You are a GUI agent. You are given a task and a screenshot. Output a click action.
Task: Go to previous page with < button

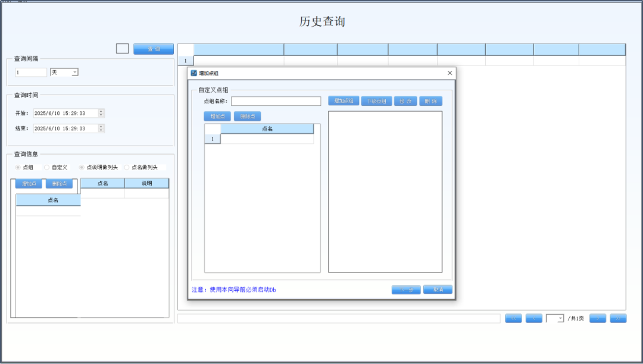pos(534,318)
